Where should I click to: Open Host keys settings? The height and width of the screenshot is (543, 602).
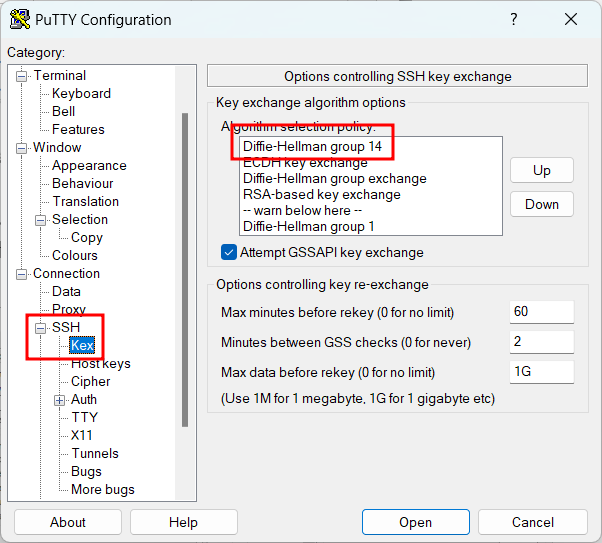pos(101,363)
